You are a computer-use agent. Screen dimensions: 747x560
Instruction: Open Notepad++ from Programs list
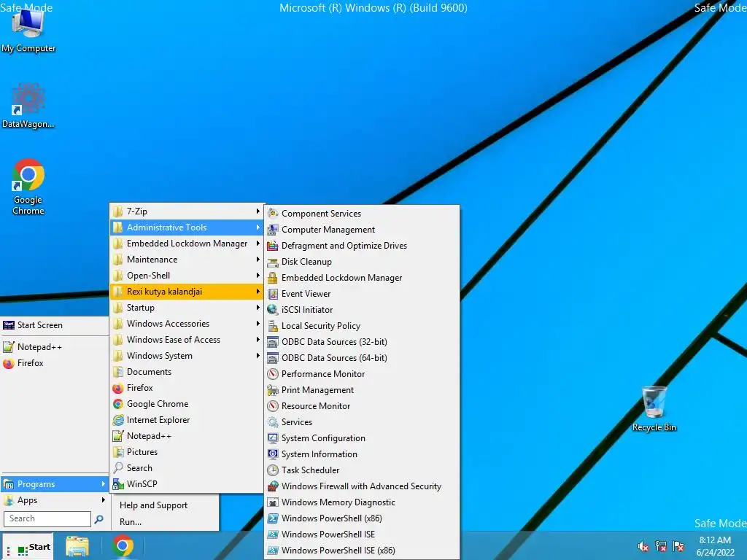(187, 436)
